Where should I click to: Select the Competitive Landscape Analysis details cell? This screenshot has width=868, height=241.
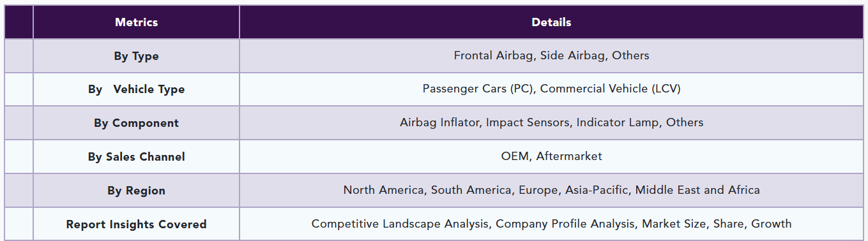(x=551, y=224)
